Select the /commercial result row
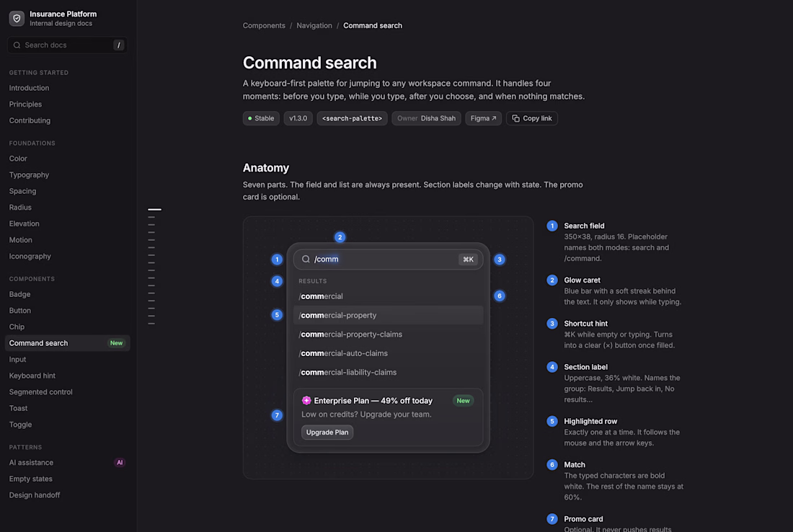The width and height of the screenshot is (793, 532). (388, 296)
